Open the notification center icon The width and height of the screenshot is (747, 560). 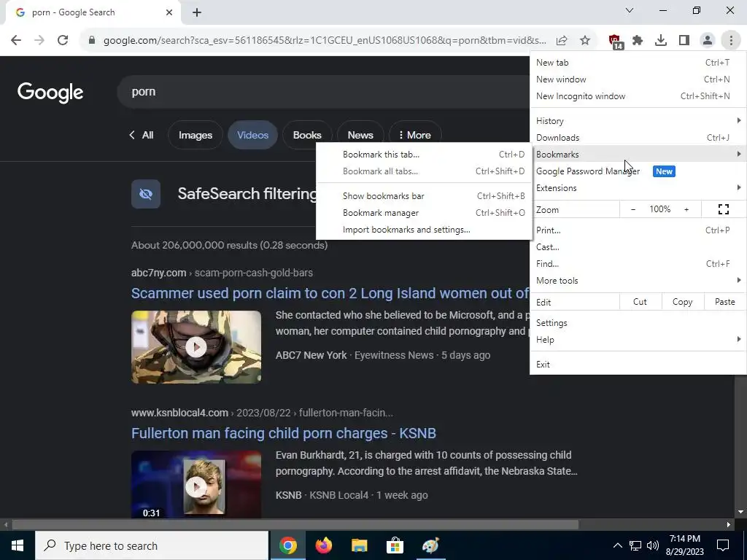pyautogui.click(x=723, y=545)
